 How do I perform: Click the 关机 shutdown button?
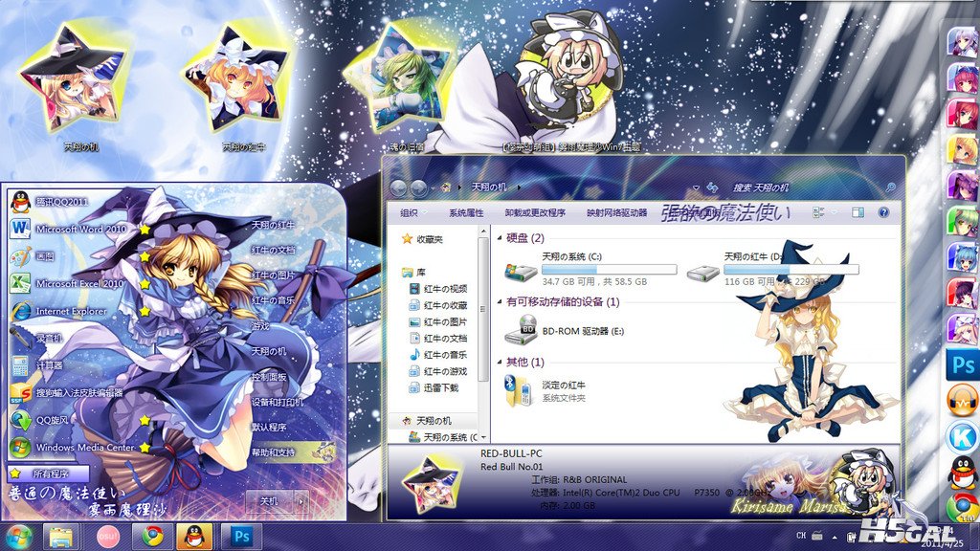269,501
